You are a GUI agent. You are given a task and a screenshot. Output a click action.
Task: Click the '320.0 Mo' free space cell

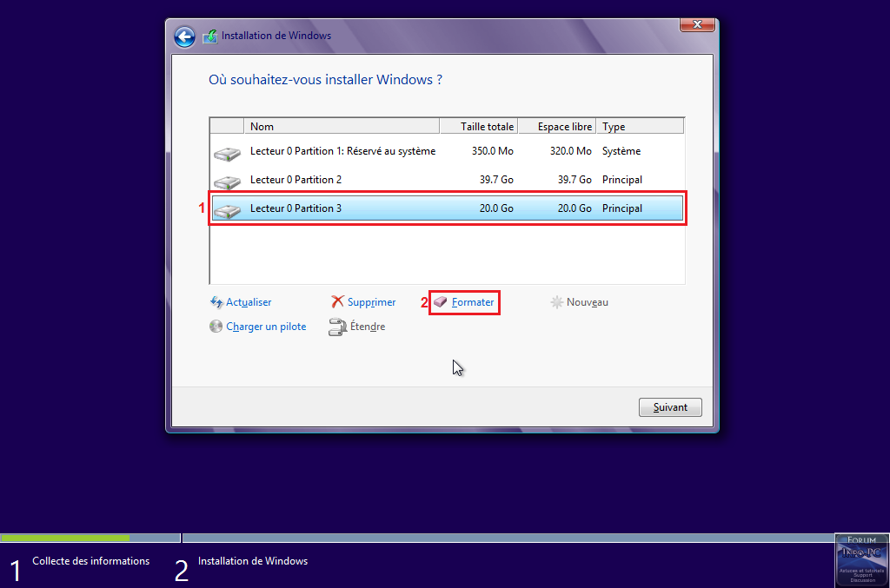pyautogui.click(x=570, y=151)
